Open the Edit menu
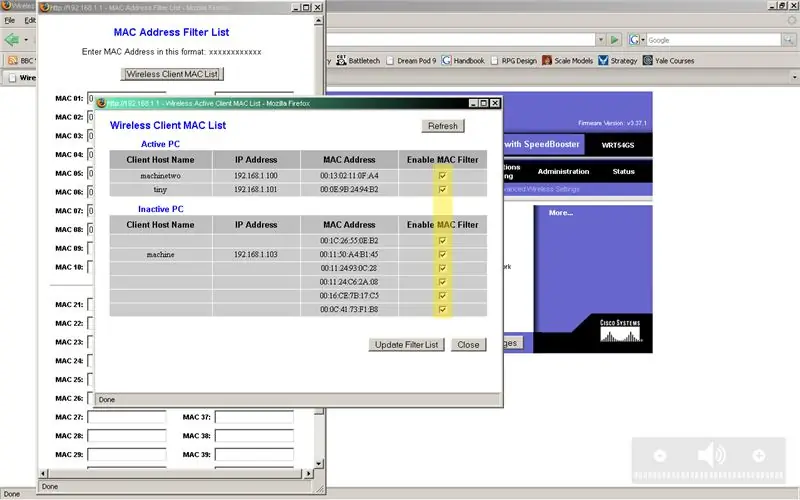The height and width of the screenshot is (500, 800). pos(30,20)
